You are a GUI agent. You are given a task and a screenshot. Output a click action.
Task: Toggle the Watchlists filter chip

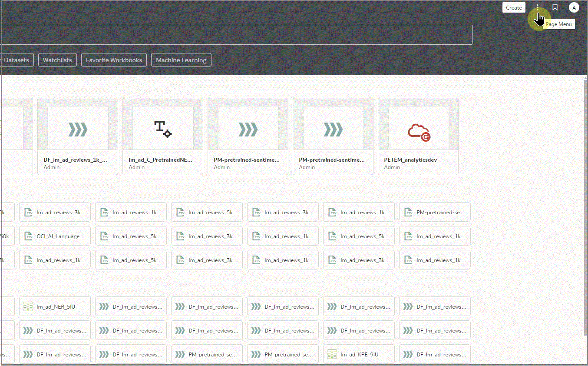click(57, 60)
